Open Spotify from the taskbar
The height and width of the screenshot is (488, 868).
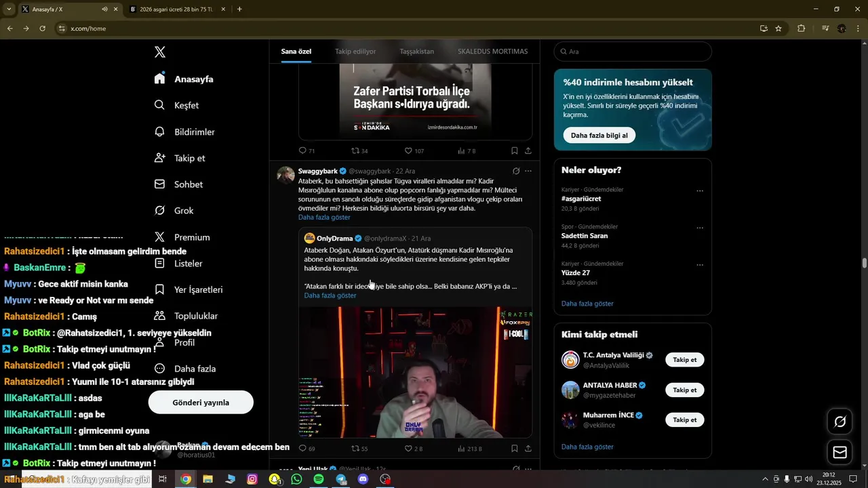[319, 479]
